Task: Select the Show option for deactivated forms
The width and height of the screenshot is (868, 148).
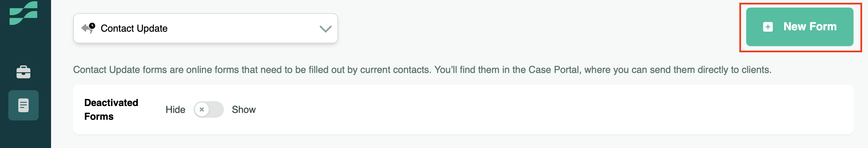Action: 244,109
